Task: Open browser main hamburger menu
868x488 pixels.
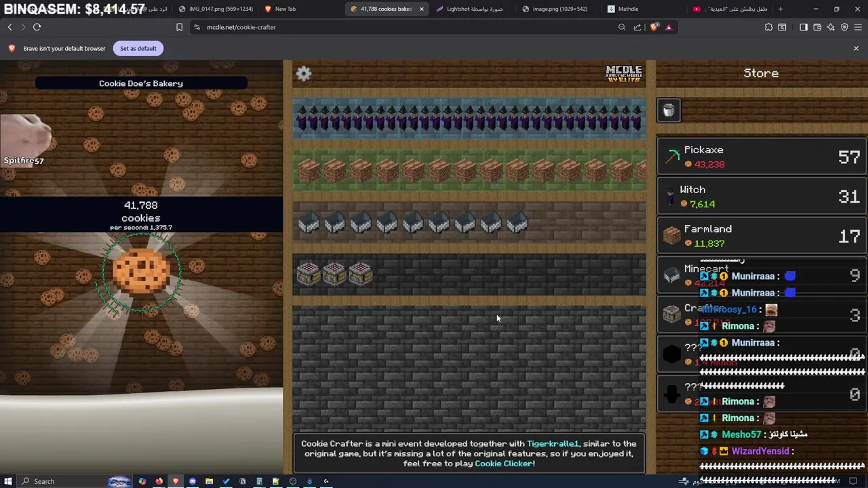Action: pyautogui.click(x=859, y=27)
